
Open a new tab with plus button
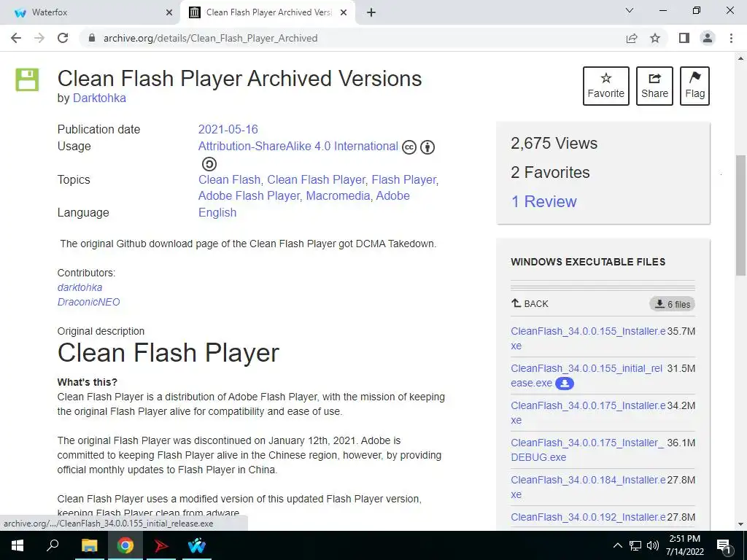pos(371,12)
